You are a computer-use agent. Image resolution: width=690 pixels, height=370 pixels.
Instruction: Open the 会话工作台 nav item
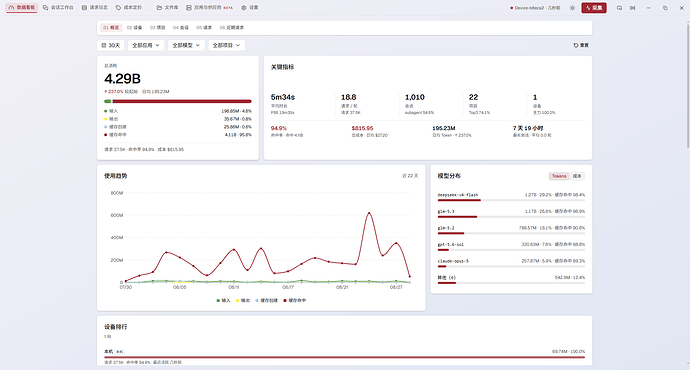coord(58,7)
